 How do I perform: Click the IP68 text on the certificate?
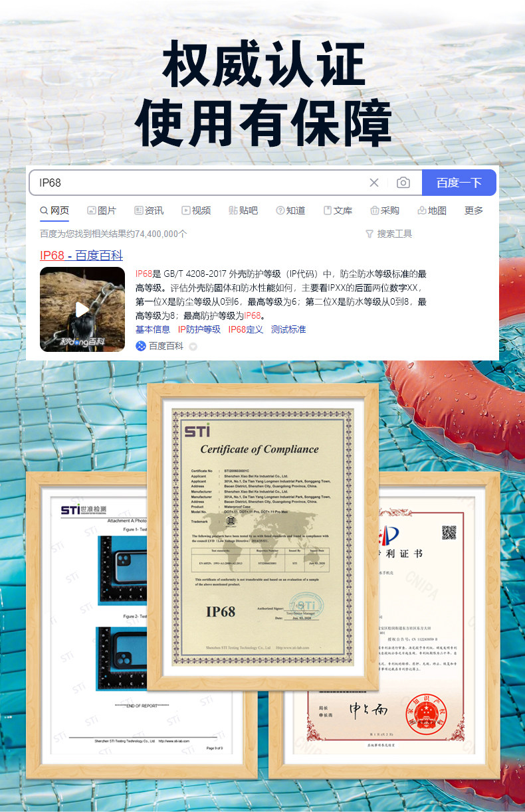[x=220, y=611]
